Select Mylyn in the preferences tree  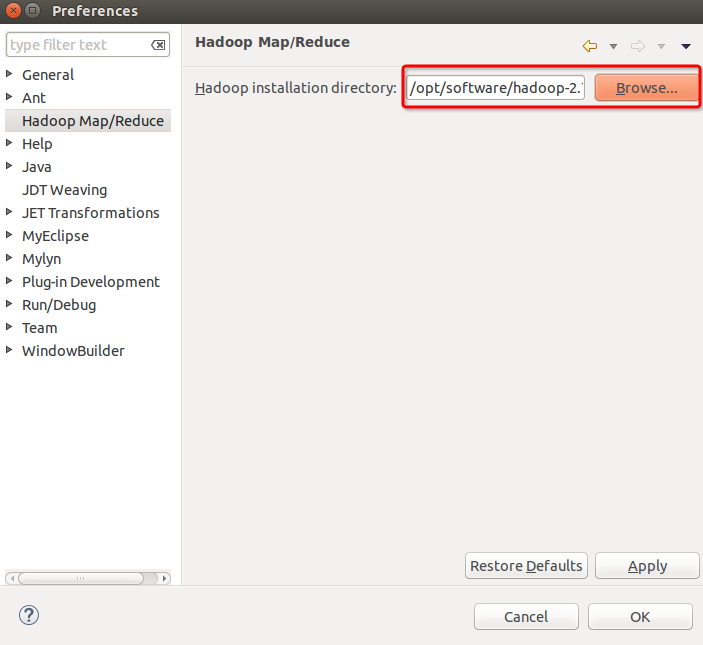pyautogui.click(x=42, y=259)
